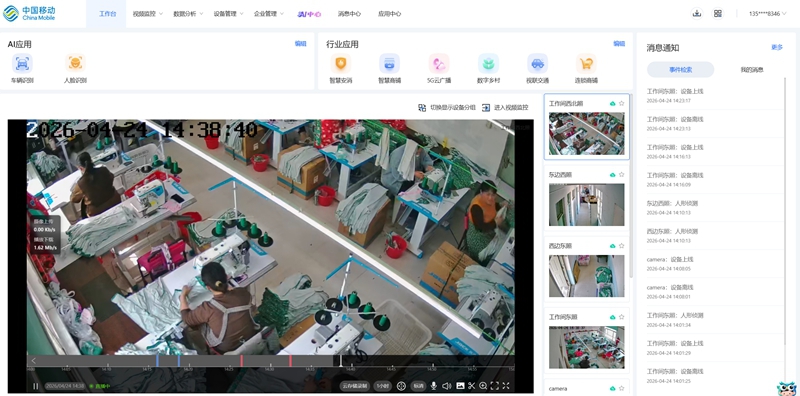Go to 消息中心 menu item
The height and width of the screenshot is (396, 800).
coord(349,14)
